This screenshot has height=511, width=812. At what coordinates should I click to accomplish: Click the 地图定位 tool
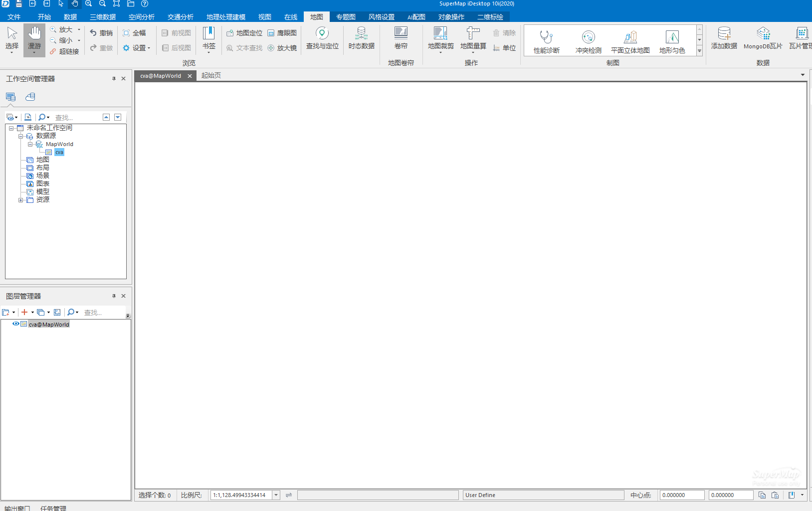pos(244,33)
